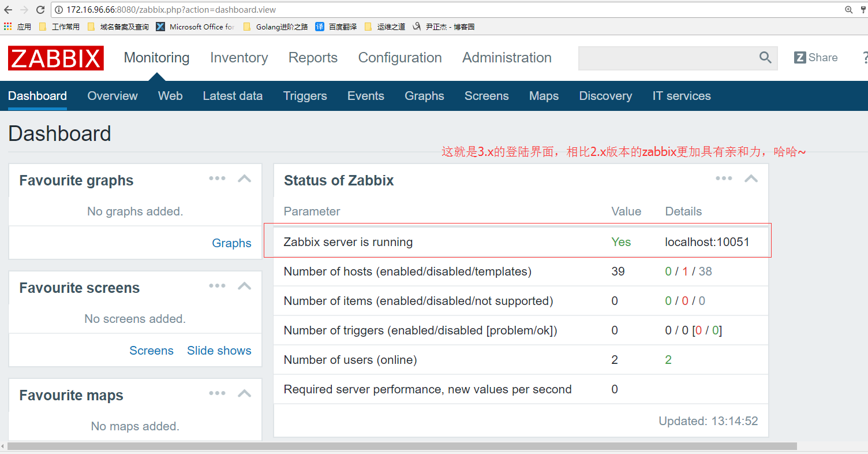Click the horizontal page scrollbar
This screenshot has height=454, width=868.
point(402,446)
